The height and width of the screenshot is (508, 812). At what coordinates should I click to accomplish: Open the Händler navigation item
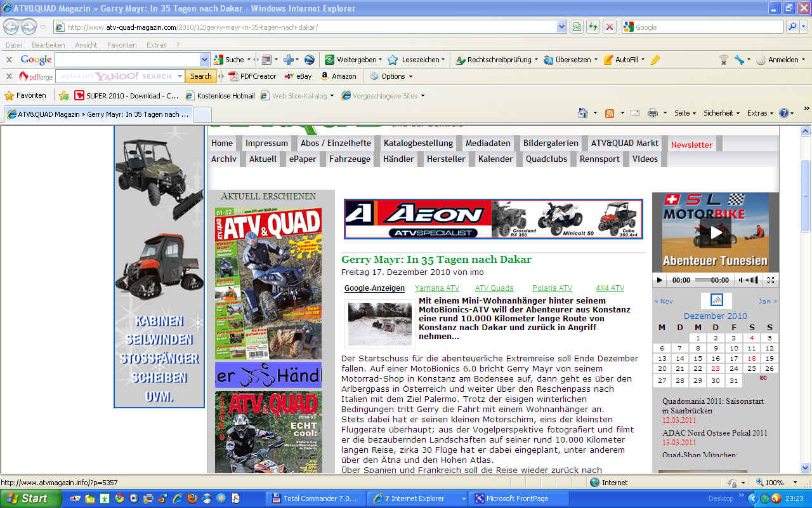point(398,159)
